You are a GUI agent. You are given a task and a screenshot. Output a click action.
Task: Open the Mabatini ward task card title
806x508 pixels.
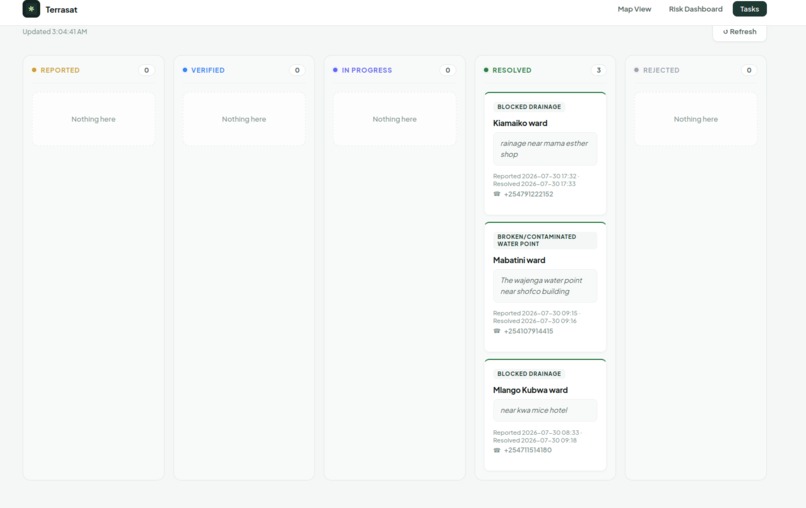point(519,260)
